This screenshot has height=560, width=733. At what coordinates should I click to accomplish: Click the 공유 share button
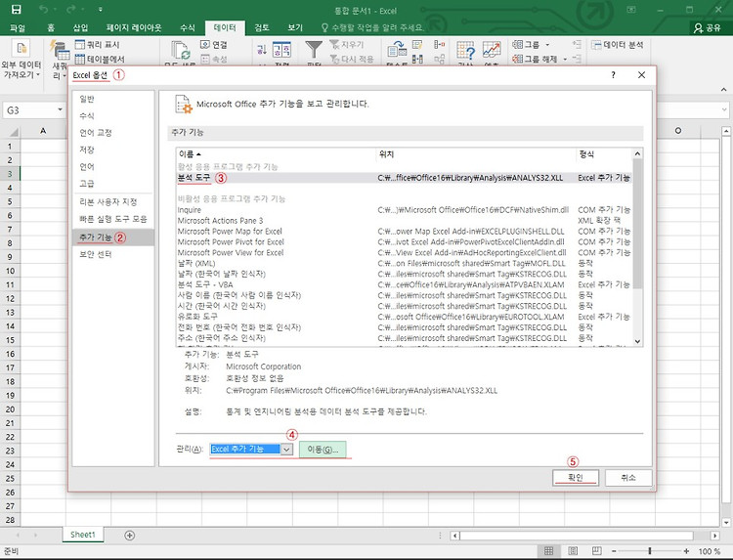[x=708, y=28]
